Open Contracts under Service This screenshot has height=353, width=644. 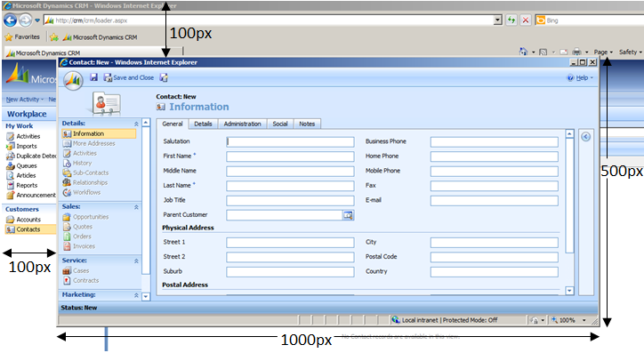pyautogui.click(x=81, y=281)
